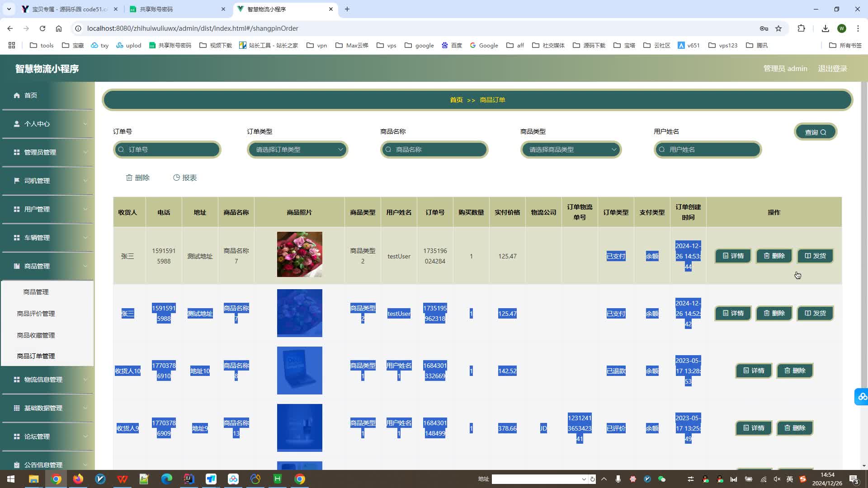Open Windows Start menu
Screen dimensions: 868x488
point(11,479)
